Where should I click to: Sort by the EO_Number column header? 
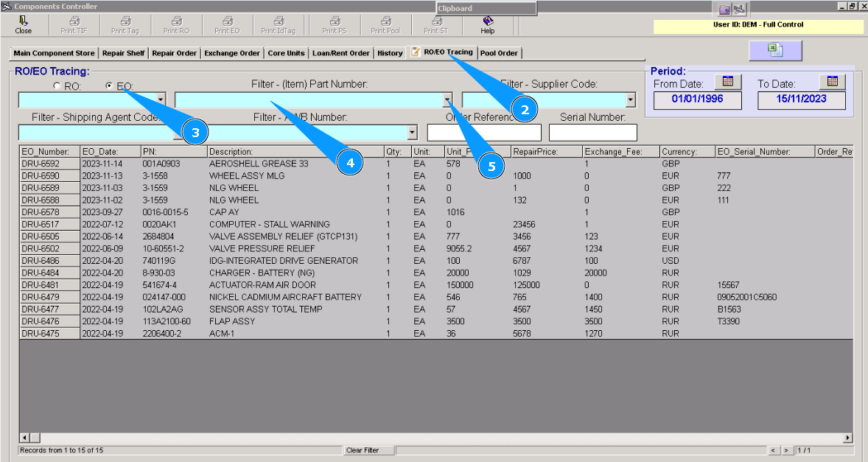point(50,152)
